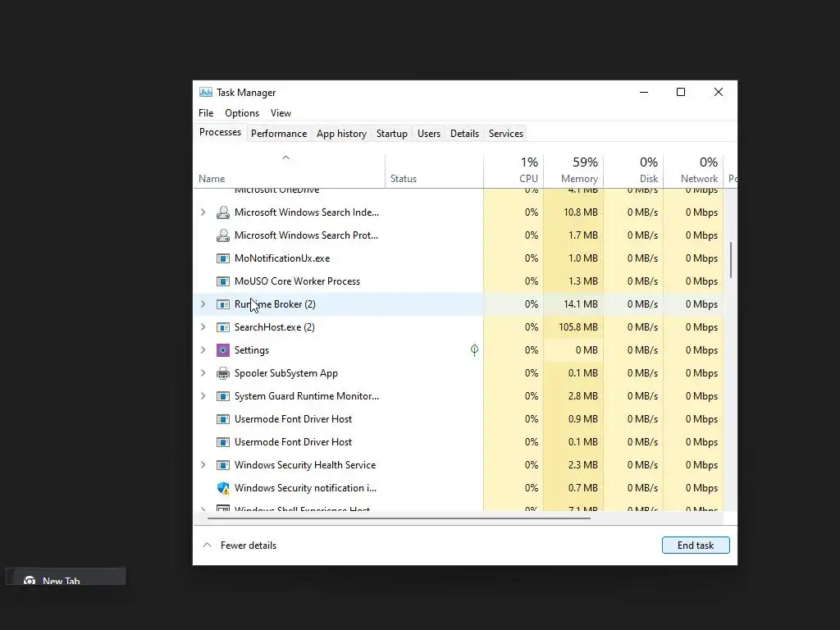Expand the SearchHost.exe (2) group
The height and width of the screenshot is (630, 840).
(x=203, y=327)
